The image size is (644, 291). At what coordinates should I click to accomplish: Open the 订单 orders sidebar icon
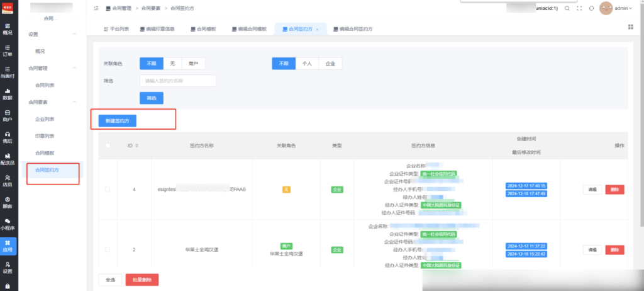click(x=7, y=50)
